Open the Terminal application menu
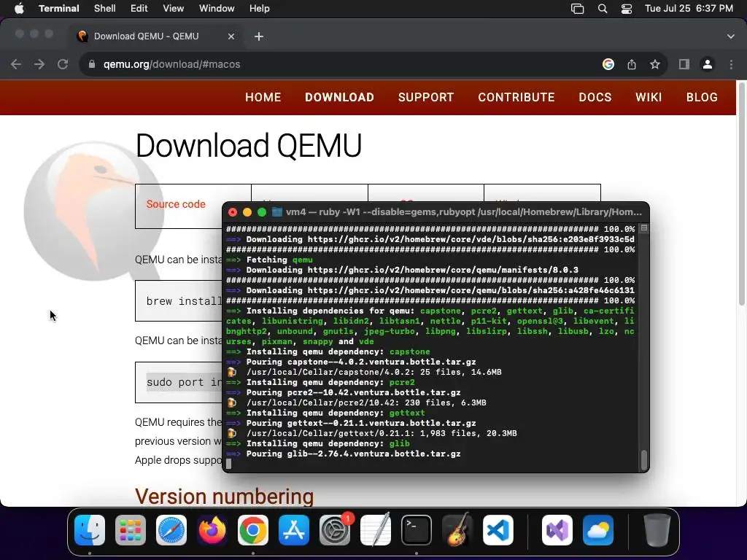The width and height of the screenshot is (747, 560). coord(59,9)
